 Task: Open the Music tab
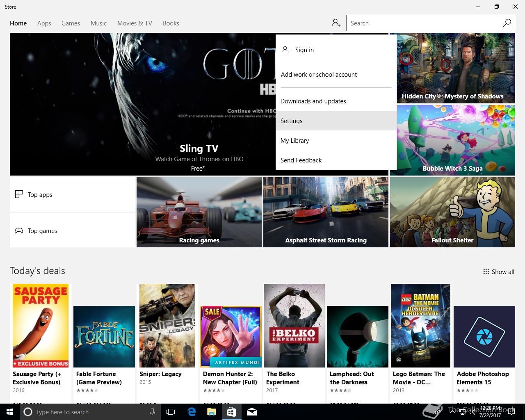pos(98,23)
